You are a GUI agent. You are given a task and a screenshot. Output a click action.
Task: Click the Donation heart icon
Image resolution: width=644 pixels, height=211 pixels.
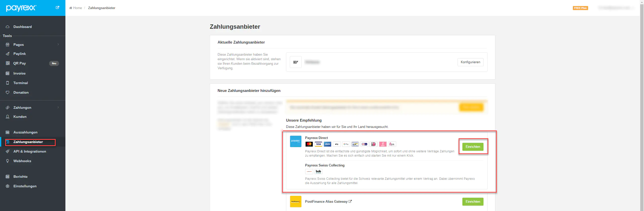pyautogui.click(x=8, y=92)
